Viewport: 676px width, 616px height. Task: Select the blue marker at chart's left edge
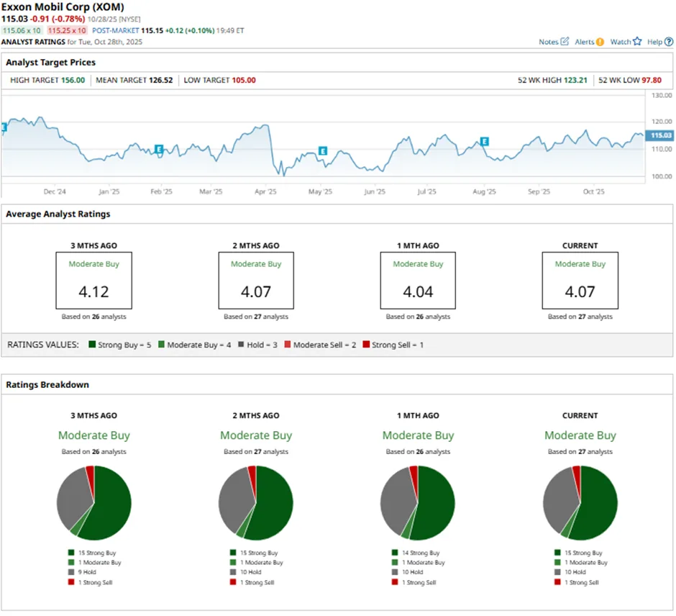(x=3, y=127)
